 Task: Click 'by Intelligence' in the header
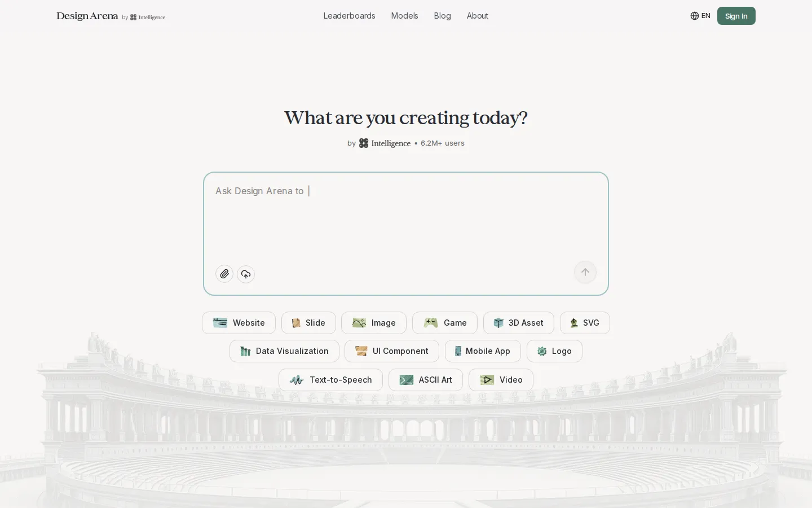(x=144, y=17)
